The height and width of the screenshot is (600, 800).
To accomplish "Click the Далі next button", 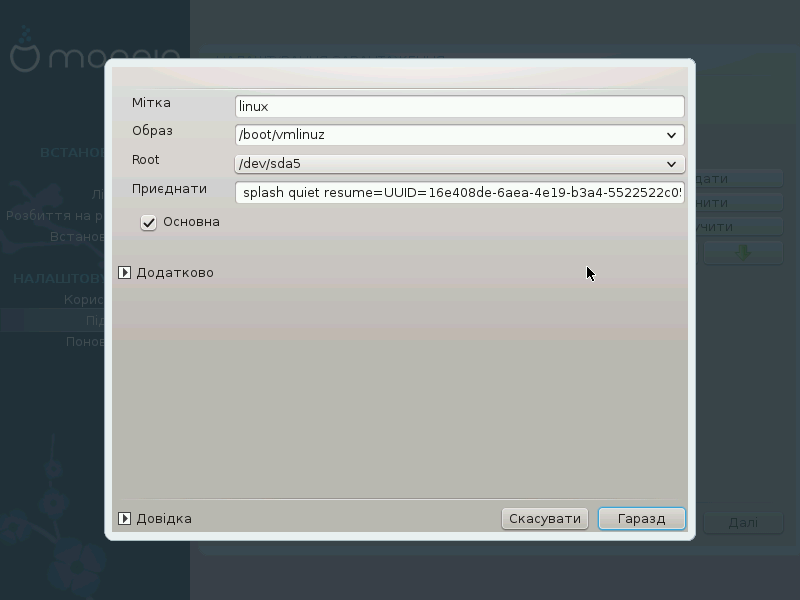I will click(743, 522).
